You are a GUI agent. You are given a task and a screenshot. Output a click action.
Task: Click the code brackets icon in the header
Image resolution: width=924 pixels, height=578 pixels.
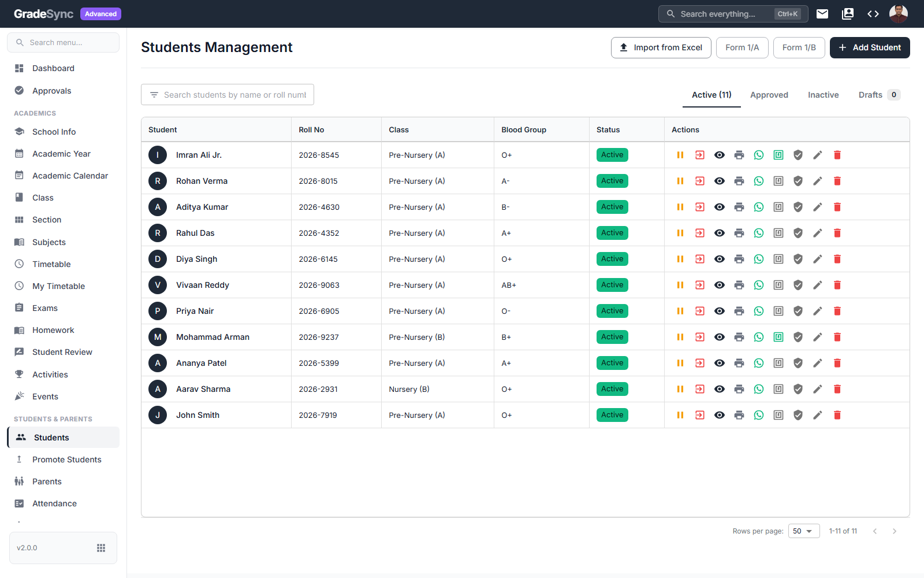click(x=873, y=14)
